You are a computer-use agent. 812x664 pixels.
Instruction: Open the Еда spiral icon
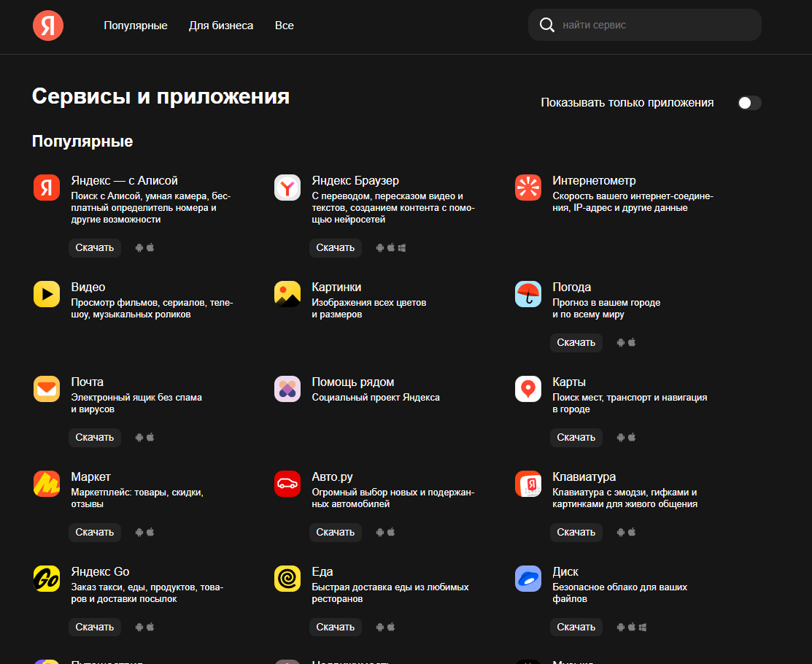coord(287,579)
